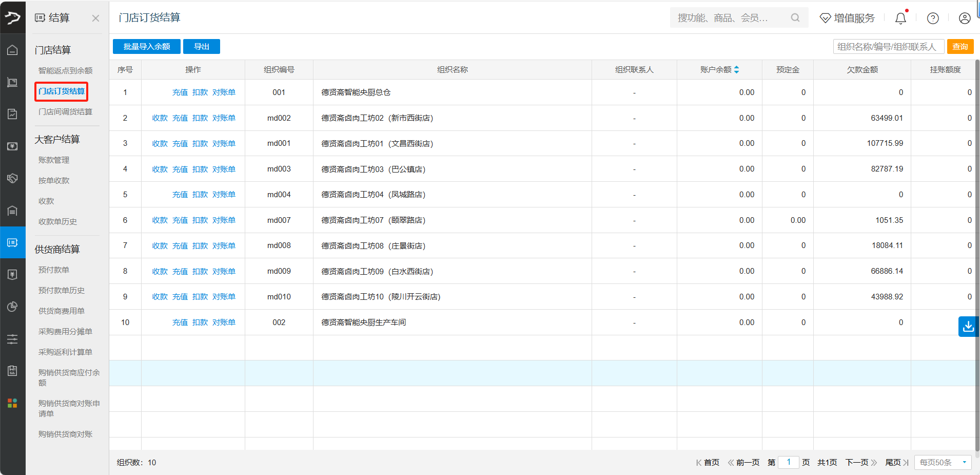Open the 每页50条 page size dropdown
This screenshot has width=980, height=475.
[x=943, y=463]
